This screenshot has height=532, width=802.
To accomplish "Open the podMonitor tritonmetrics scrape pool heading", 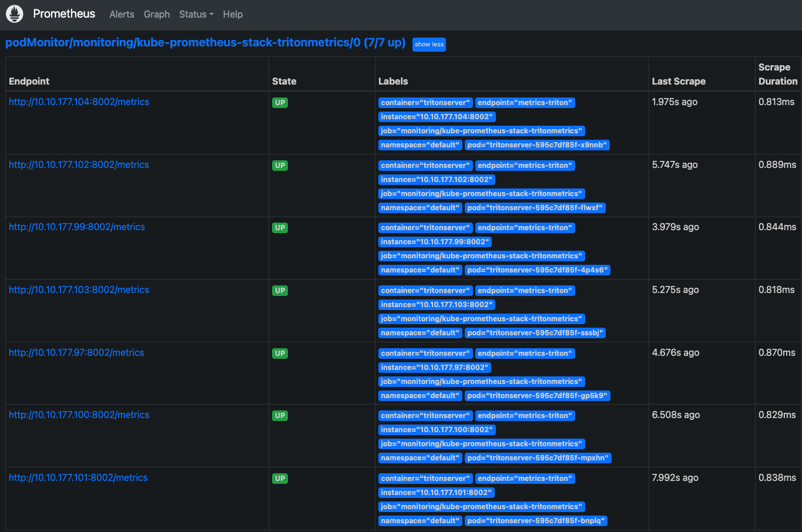I will pos(205,43).
